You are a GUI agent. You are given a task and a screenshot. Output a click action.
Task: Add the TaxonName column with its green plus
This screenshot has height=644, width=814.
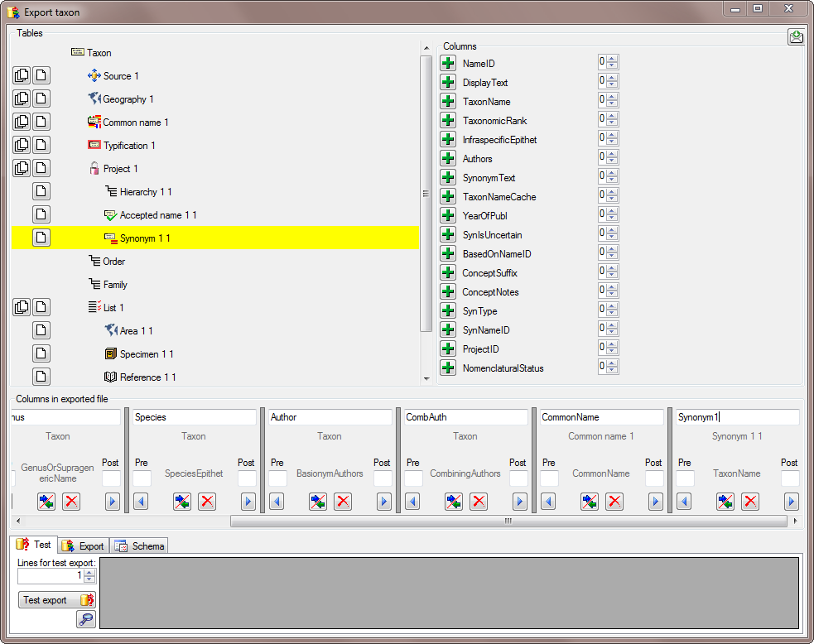click(448, 102)
